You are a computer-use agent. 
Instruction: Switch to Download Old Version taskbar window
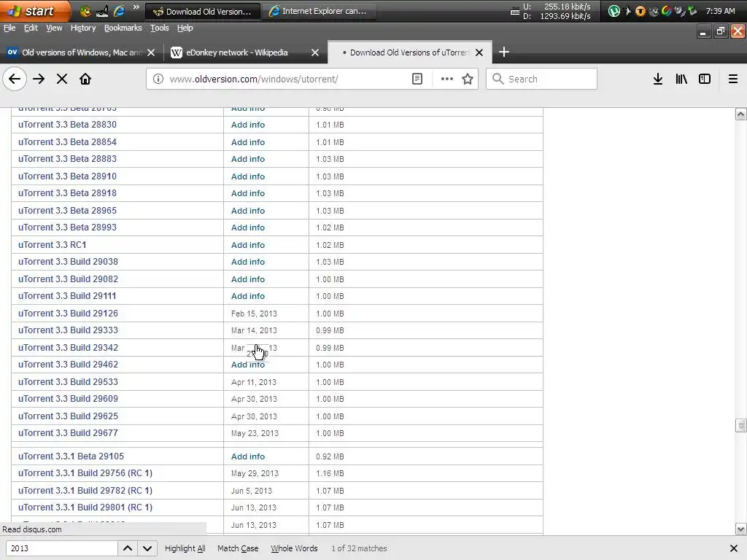(x=203, y=11)
